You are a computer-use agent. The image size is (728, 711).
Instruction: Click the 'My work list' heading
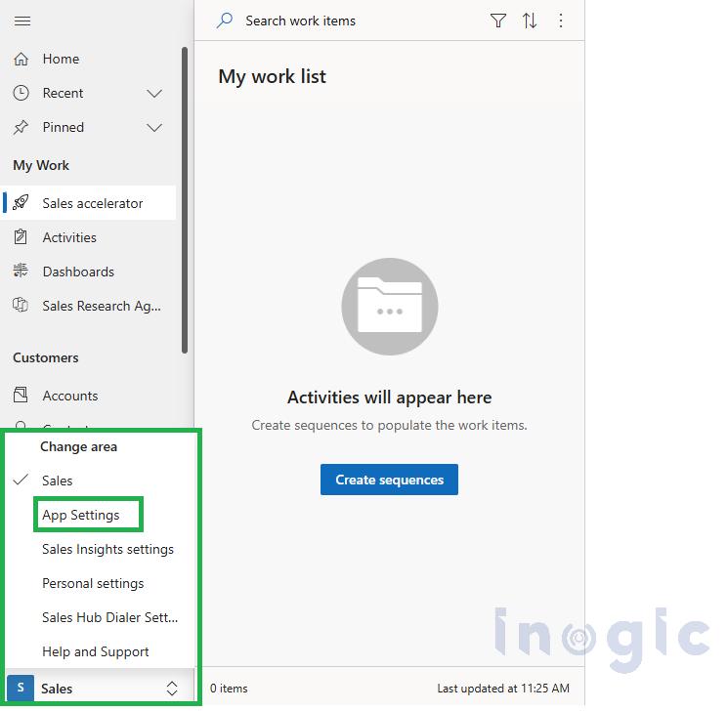pyautogui.click(x=272, y=76)
